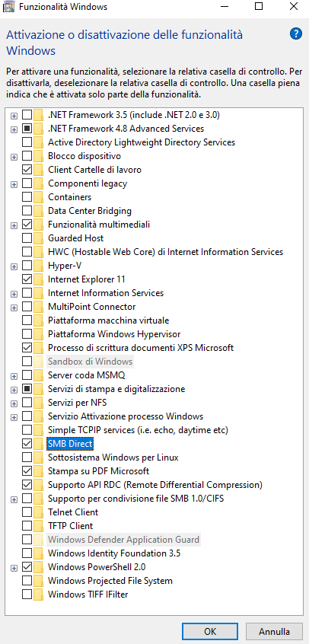
Task: Click folder icon beside Componenti legacy
Action: [39, 183]
